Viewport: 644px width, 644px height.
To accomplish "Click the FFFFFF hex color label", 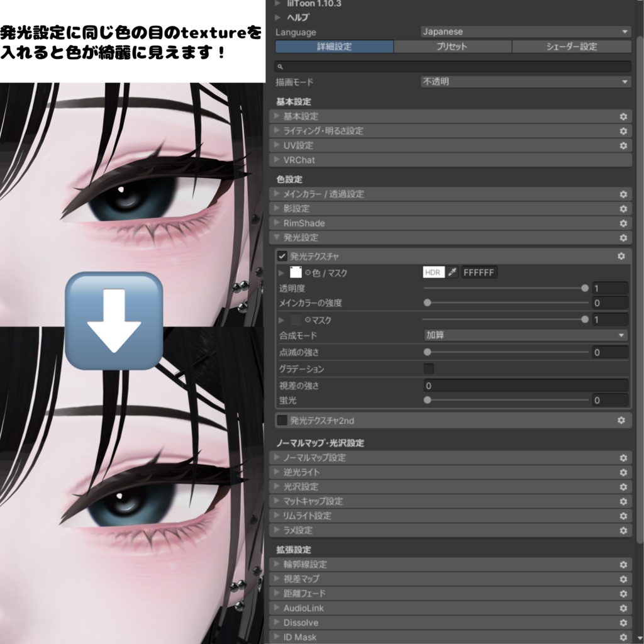I will pos(479,273).
